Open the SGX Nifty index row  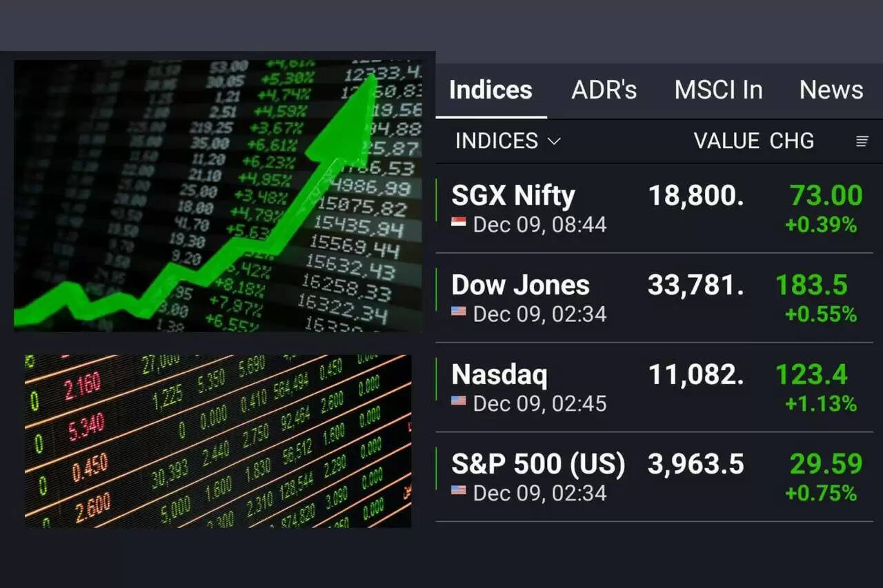coord(513,196)
